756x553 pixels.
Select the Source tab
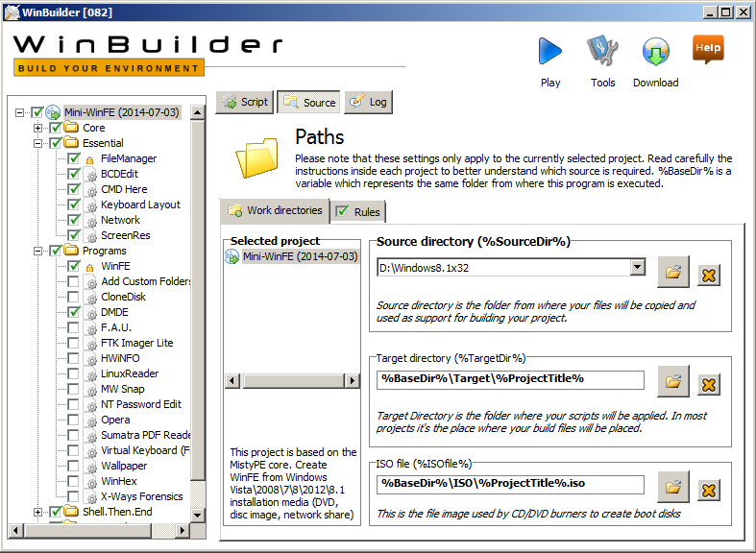pos(308,102)
